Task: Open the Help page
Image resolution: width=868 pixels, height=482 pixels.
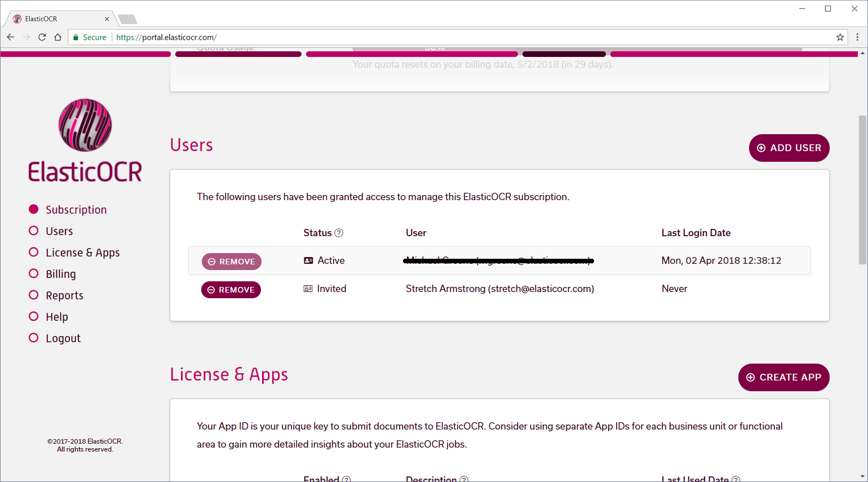Action: [x=57, y=317]
